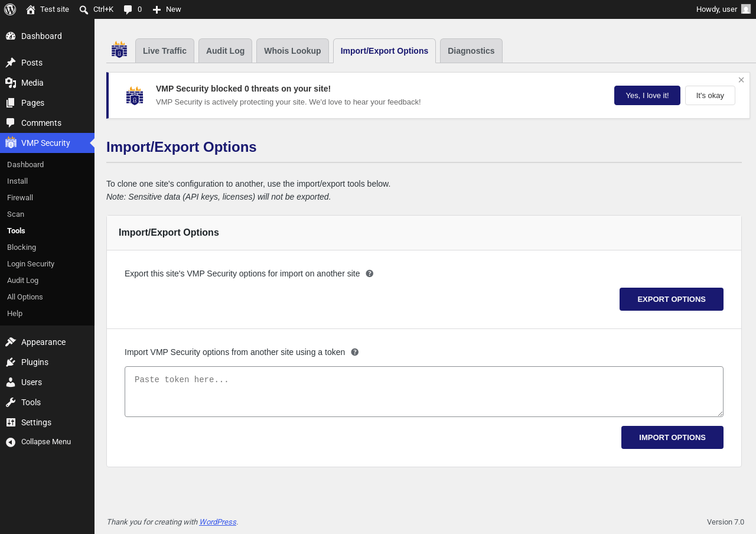Open the Test site home icon
Image resolution: width=756 pixels, height=534 pixels.
coord(31,9)
